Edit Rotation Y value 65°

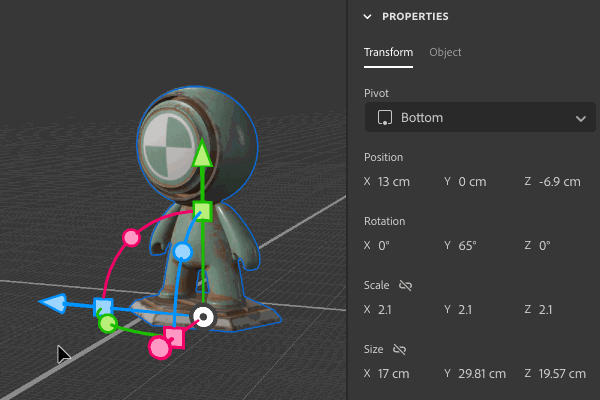pyautogui.click(x=467, y=246)
